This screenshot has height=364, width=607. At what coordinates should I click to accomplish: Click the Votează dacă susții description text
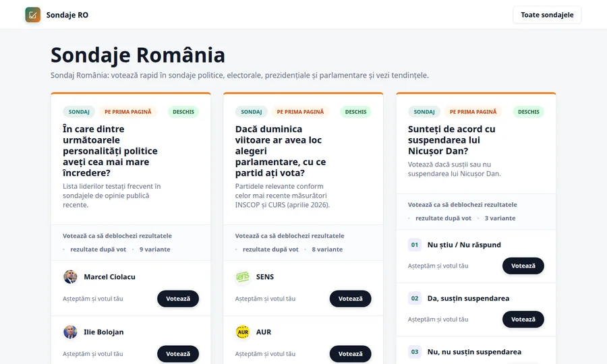[x=454, y=169]
